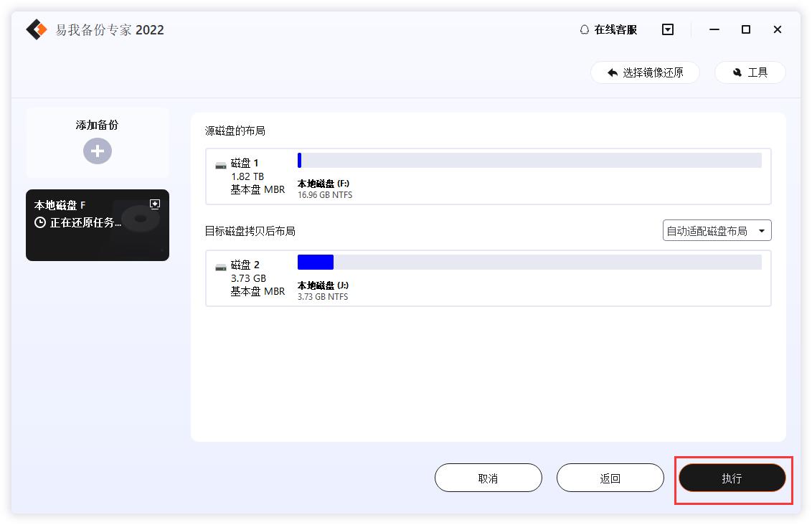Click the 取消 button
This screenshot has height=525, width=812.
pos(488,478)
